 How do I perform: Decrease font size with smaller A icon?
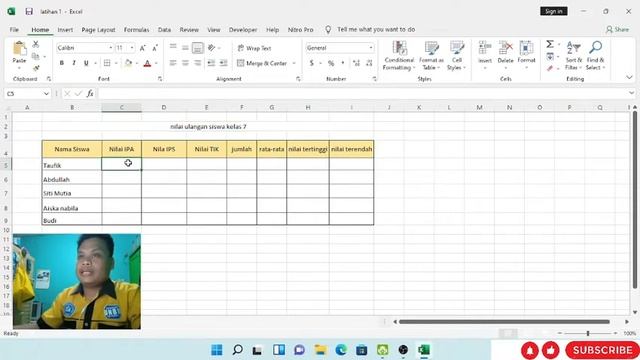point(155,48)
